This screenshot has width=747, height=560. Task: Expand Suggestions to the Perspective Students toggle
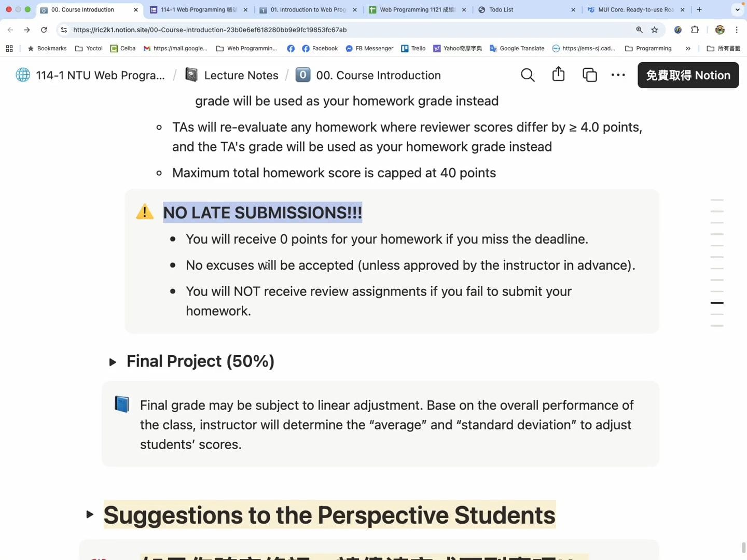coord(90,514)
